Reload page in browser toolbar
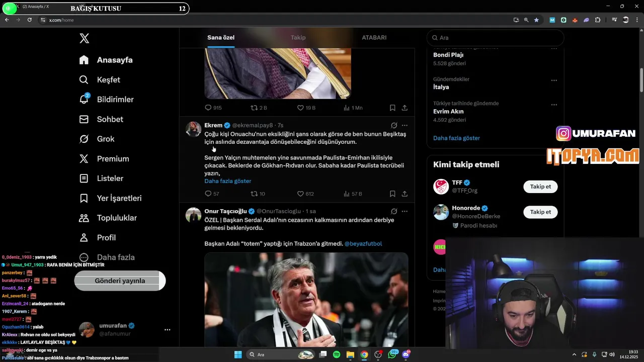Screen dimensions: 644x362 click(x=30, y=20)
